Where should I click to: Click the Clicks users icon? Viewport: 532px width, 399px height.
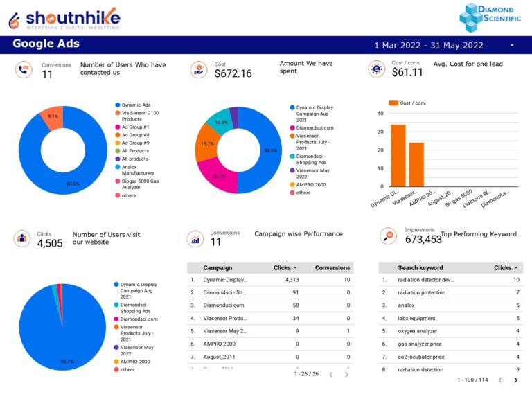coord(22,239)
